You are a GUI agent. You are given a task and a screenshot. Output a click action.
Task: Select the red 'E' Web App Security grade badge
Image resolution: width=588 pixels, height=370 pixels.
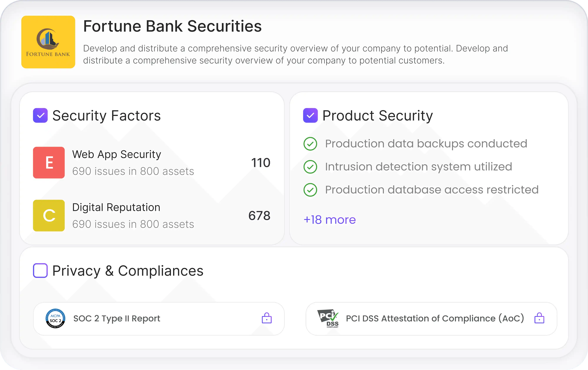[x=49, y=162]
